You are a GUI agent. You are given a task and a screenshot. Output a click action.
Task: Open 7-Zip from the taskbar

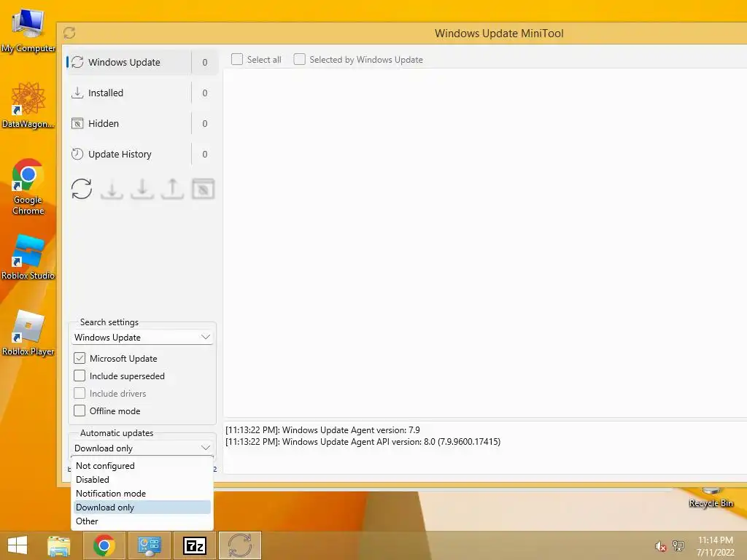pos(195,545)
